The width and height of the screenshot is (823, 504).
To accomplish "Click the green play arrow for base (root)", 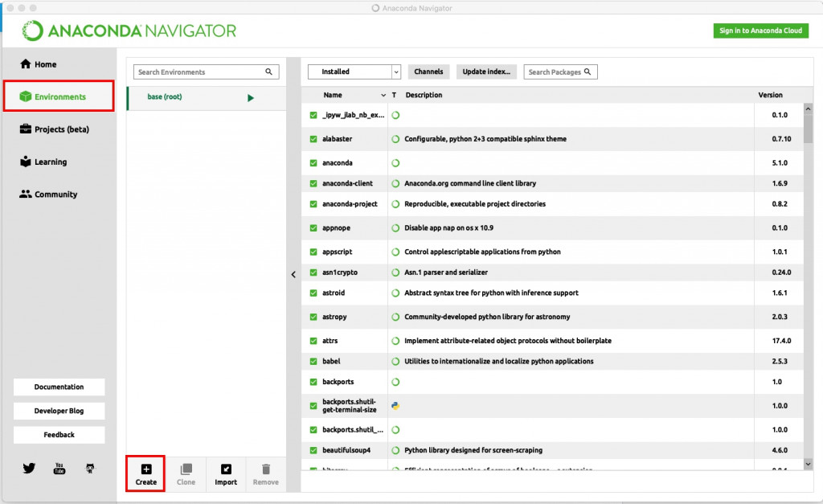I will (x=251, y=97).
